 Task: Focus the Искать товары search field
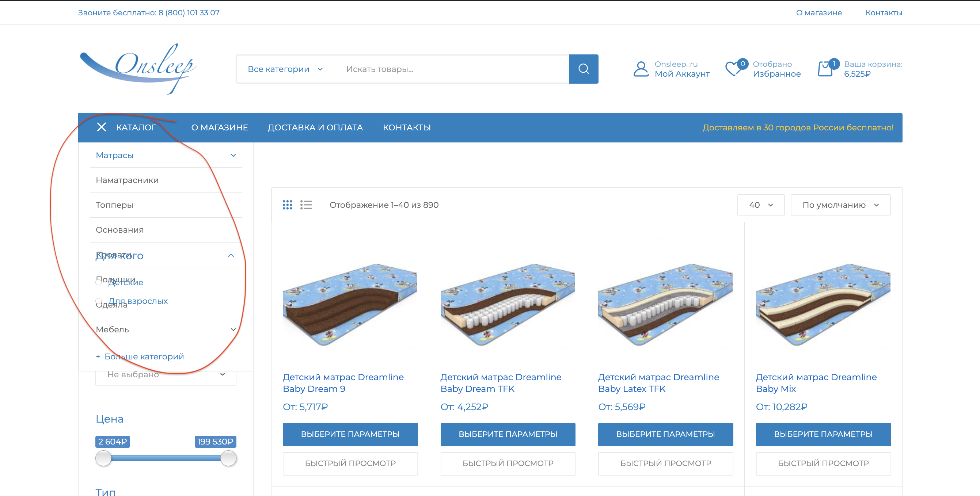452,69
